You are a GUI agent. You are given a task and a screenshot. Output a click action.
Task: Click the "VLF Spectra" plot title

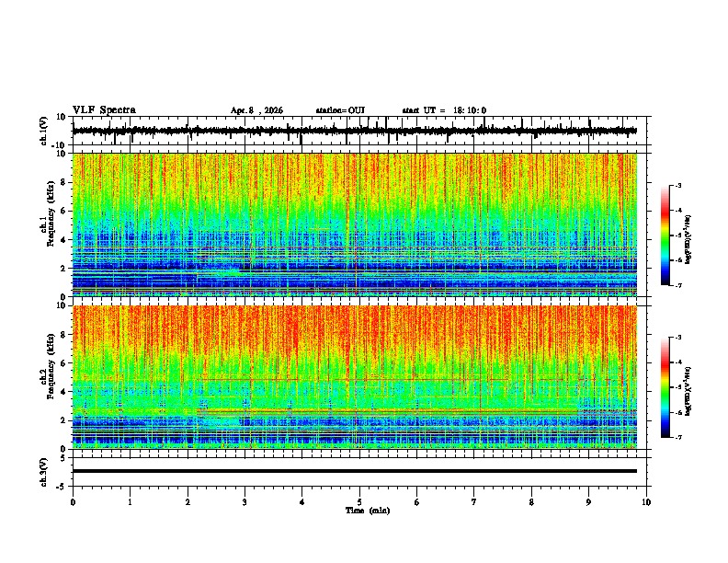pos(104,110)
